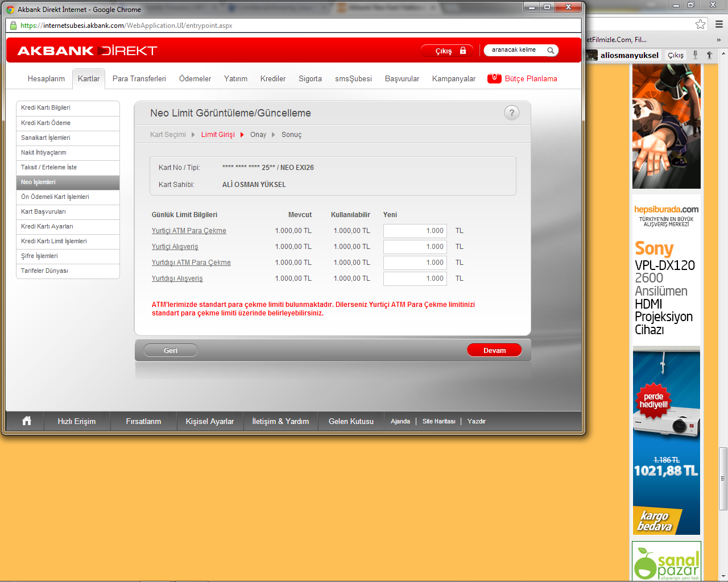
Task: Click the Yurtdışı Alışveriş new limit field
Action: (415, 278)
